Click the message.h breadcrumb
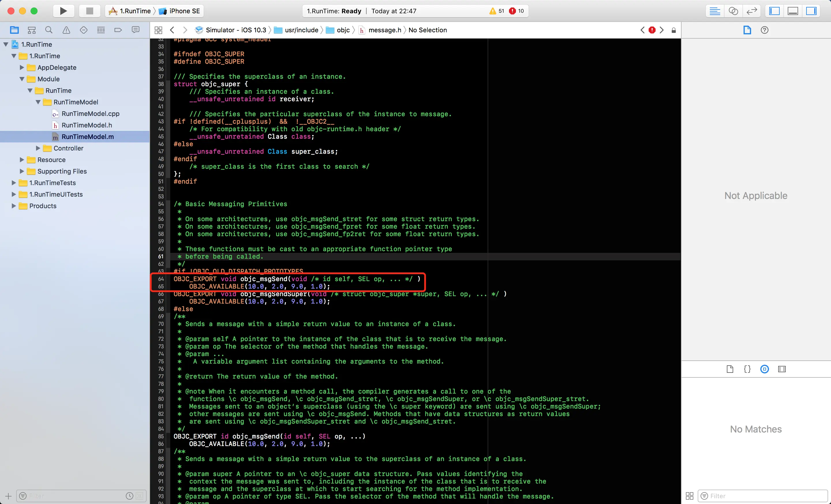831x504 pixels. coord(380,30)
